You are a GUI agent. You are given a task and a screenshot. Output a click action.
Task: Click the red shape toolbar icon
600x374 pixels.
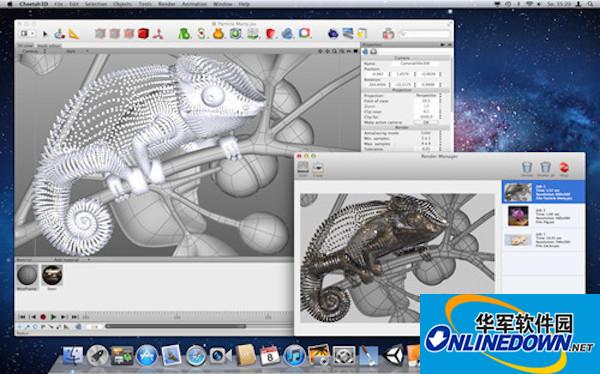tap(271, 34)
